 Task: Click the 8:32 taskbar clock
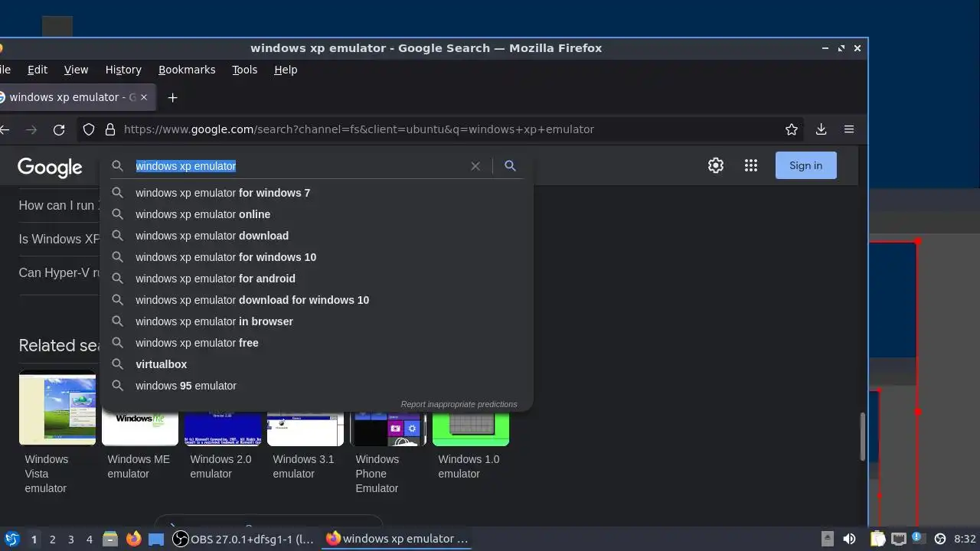point(965,539)
